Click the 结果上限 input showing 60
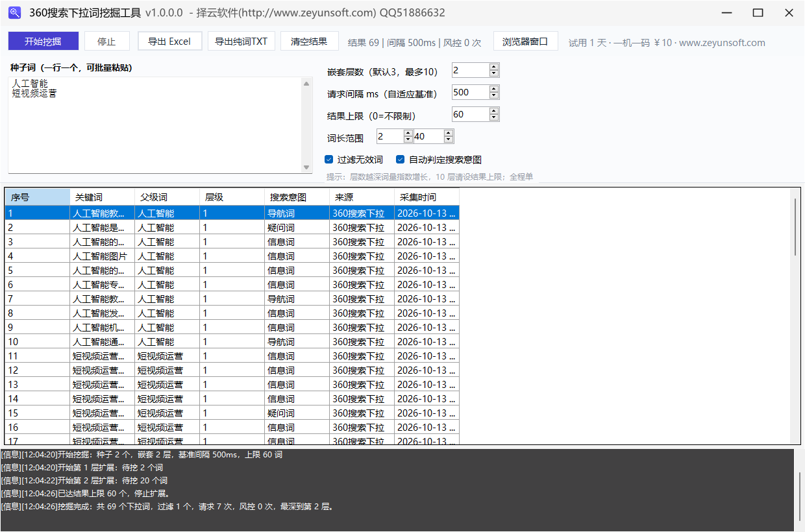The image size is (805, 532). 471,114
